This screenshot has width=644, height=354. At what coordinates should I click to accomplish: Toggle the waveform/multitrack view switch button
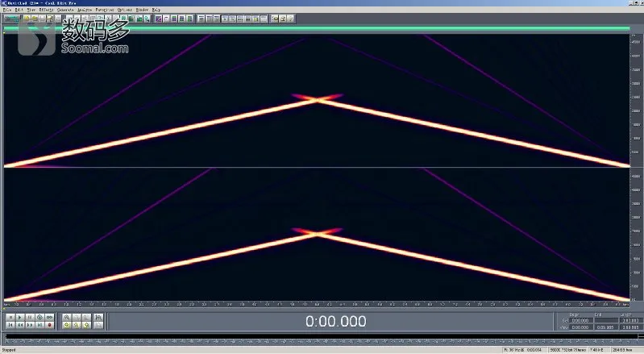(12, 19)
